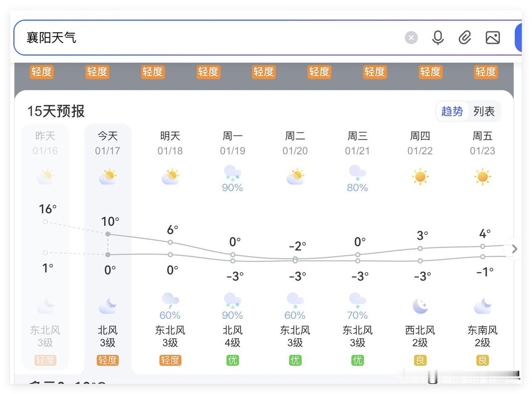
Task: Click Monday's snow weather icon at top
Action: [x=232, y=173]
